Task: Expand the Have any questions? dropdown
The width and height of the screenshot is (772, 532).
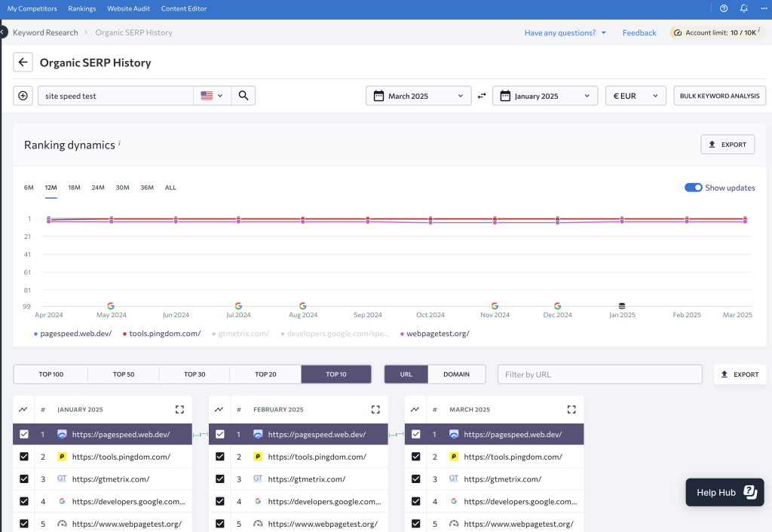Action: point(565,32)
